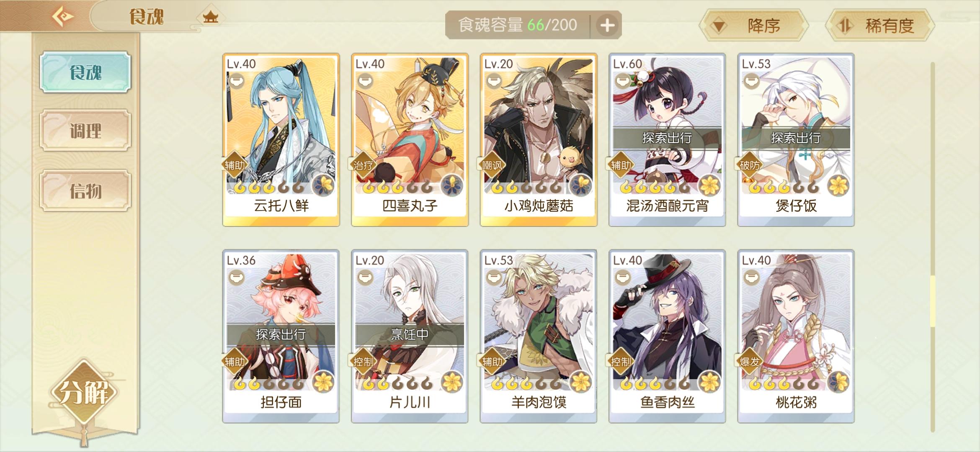Tap the back arrow icon
Image resolution: width=980 pixels, height=452 pixels.
62,17
